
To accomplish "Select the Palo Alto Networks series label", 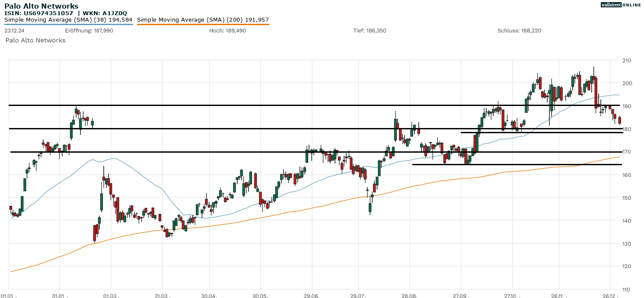I will point(35,40).
